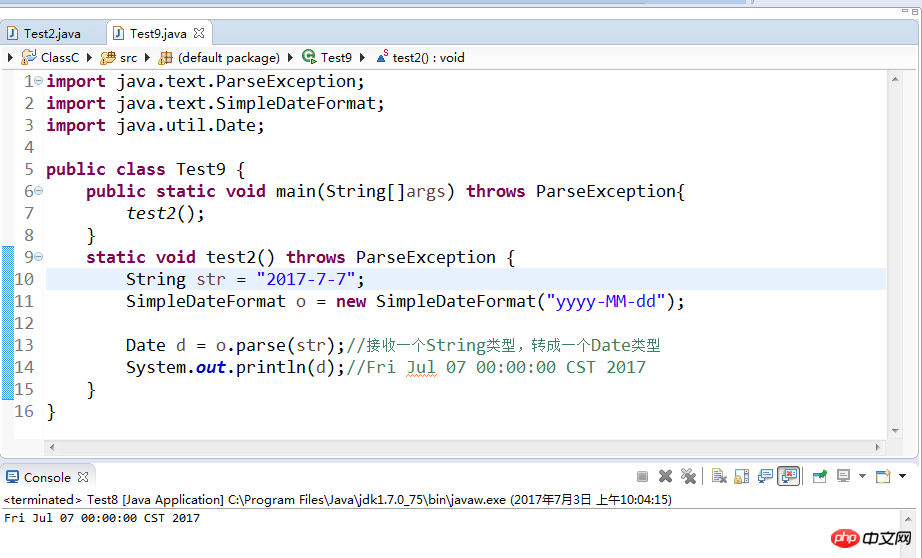This screenshot has width=922, height=558.
Task: Switch to the Test2.java editor tab
Action: 52,34
